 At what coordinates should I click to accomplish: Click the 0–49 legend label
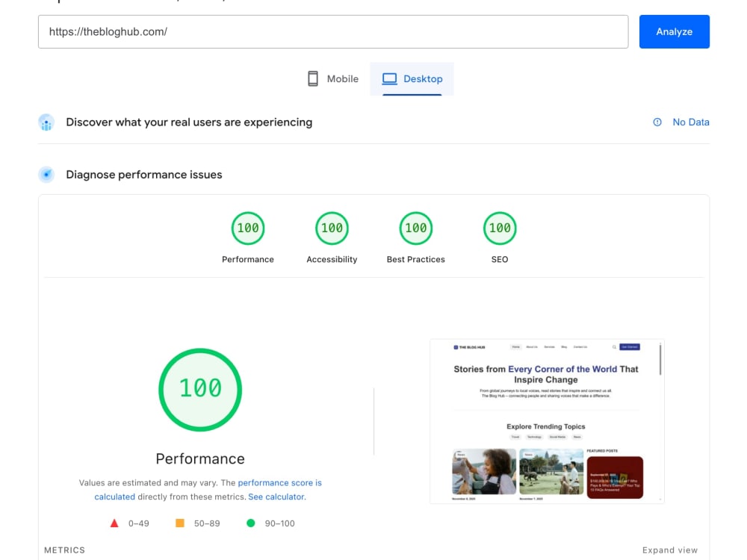(139, 523)
